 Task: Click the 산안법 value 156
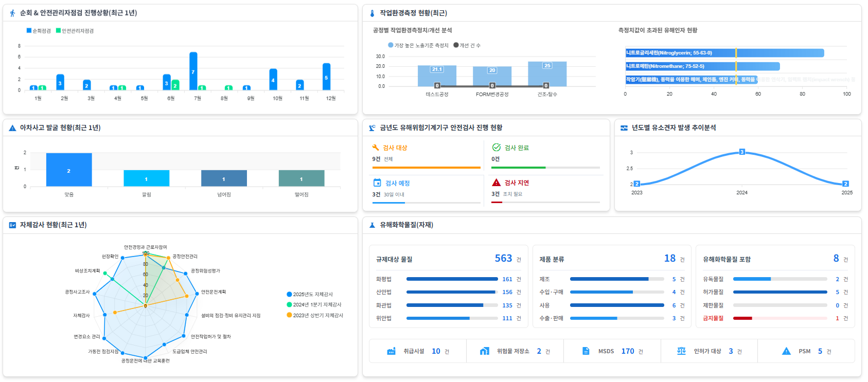(507, 292)
